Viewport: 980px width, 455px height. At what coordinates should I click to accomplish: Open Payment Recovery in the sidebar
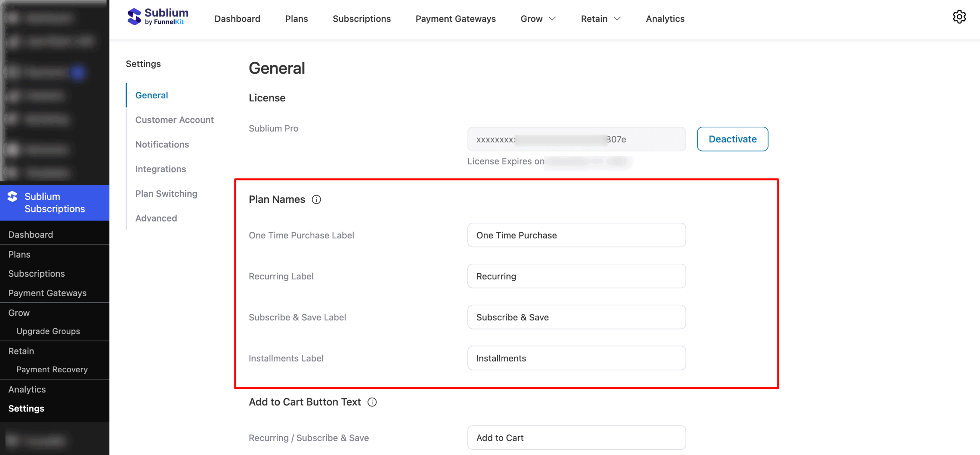point(52,369)
